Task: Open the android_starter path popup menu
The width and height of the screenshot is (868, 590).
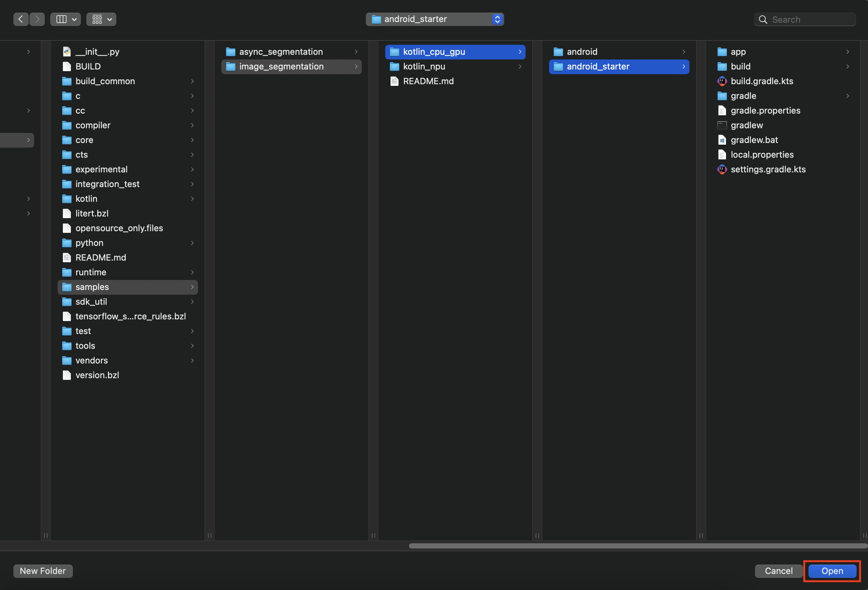Action: pyautogui.click(x=435, y=19)
